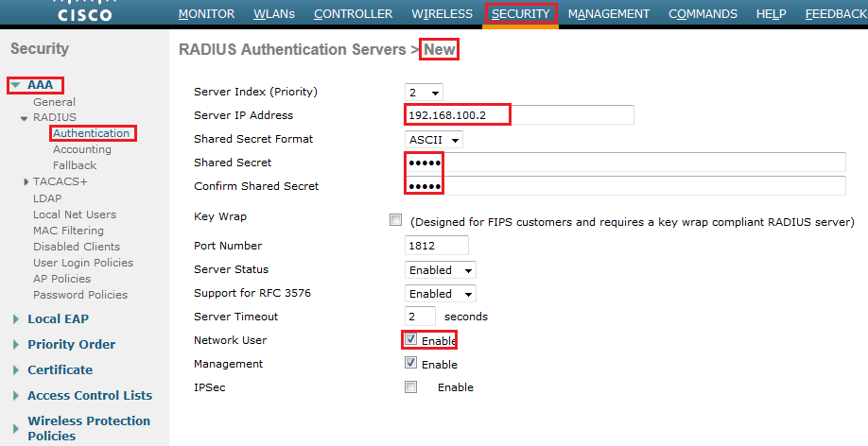Expand Access Control Lists section
The image size is (868, 446).
pyautogui.click(x=16, y=396)
